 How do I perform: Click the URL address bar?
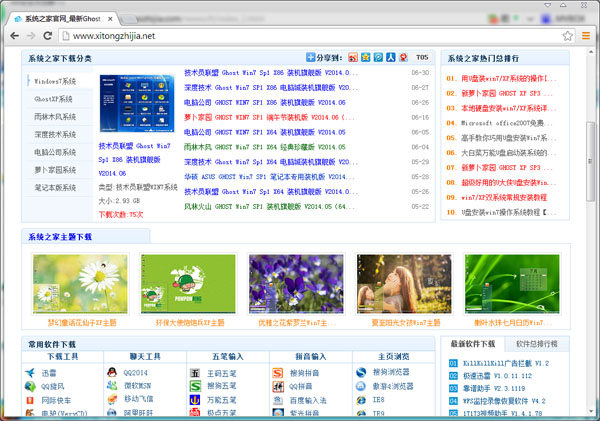300,36
